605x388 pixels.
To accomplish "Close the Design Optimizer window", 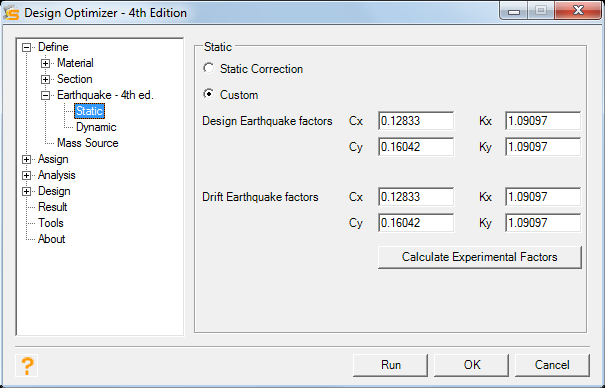I will click(578, 11).
